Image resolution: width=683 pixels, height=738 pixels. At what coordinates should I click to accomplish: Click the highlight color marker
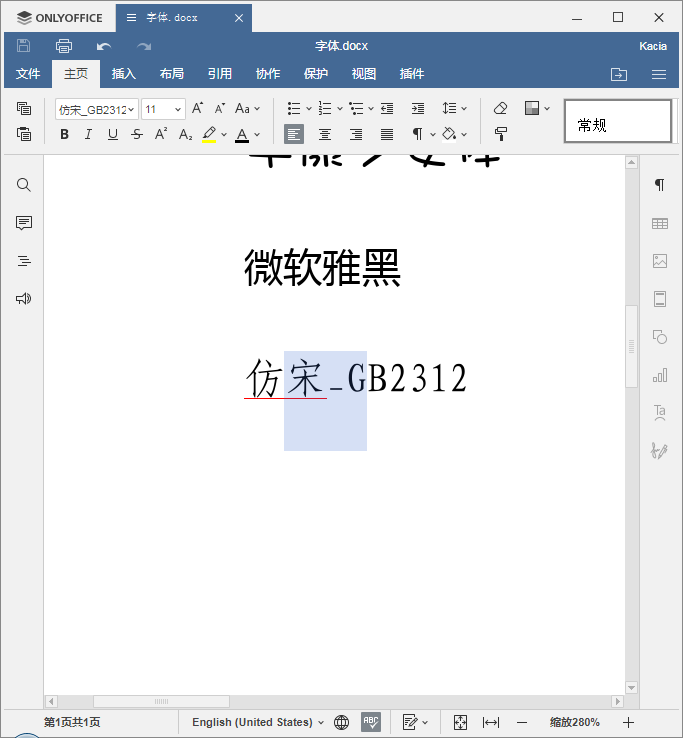pos(209,134)
